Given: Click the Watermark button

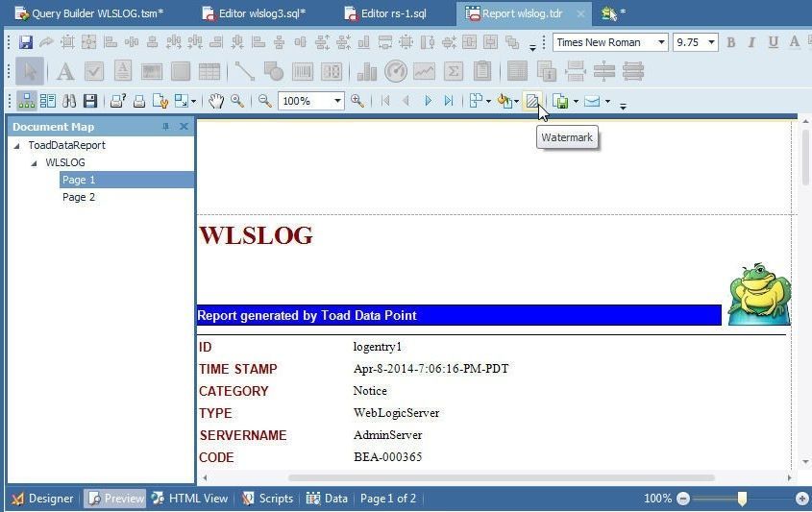Looking at the screenshot, I should 531,101.
